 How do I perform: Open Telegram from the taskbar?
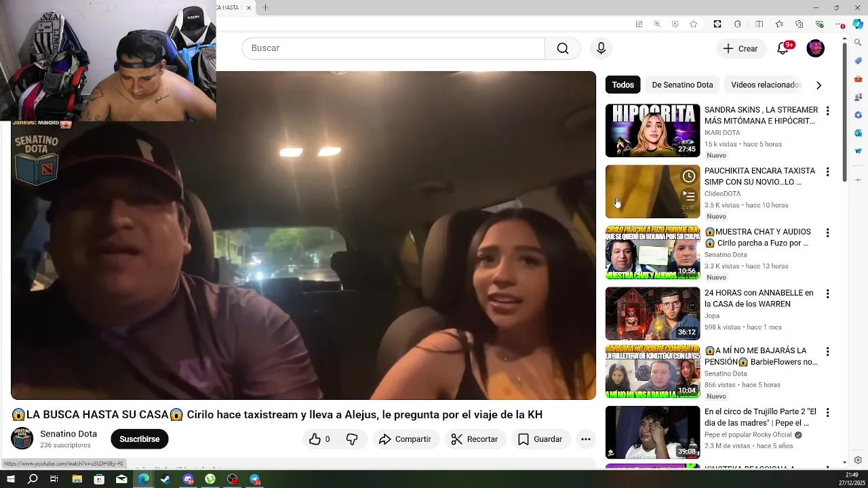[x=255, y=479]
